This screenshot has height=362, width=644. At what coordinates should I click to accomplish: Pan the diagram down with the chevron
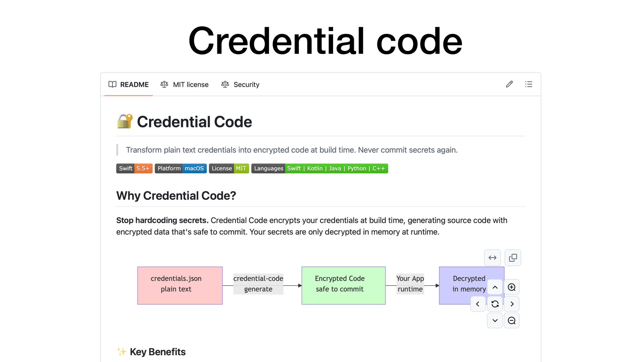coord(495,321)
